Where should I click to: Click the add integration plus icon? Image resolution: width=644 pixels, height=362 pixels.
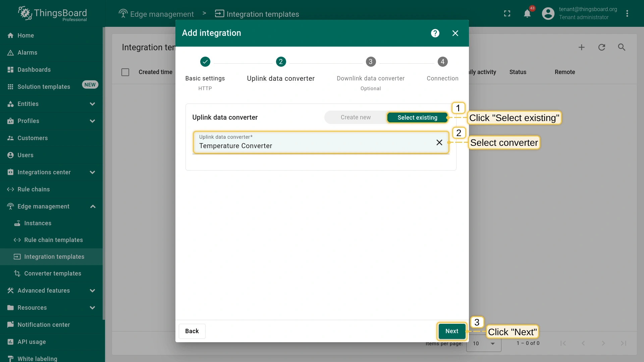[582, 47]
